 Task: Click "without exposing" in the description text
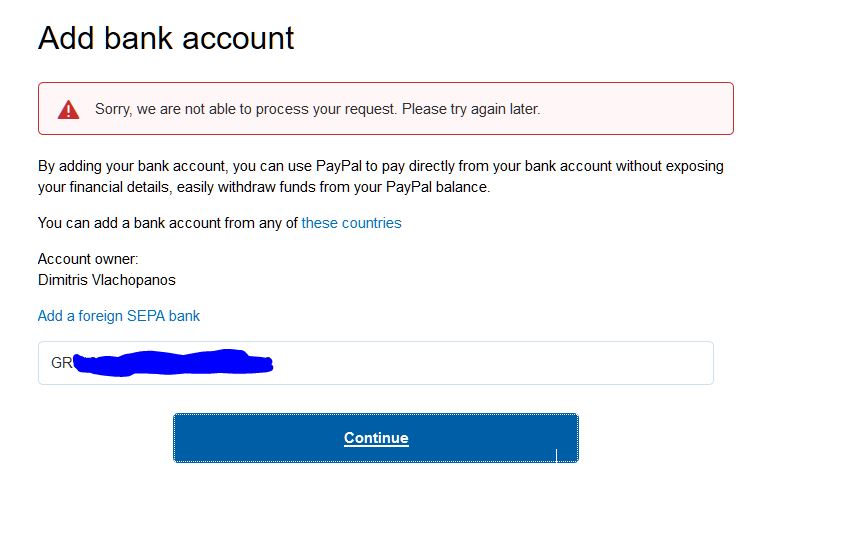point(670,166)
